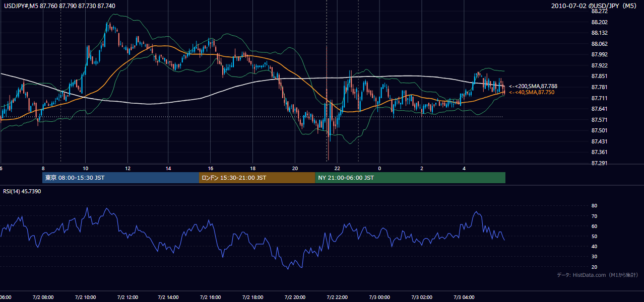Click the 7/2 20:00 bottom time label

pyautogui.click(x=295, y=297)
